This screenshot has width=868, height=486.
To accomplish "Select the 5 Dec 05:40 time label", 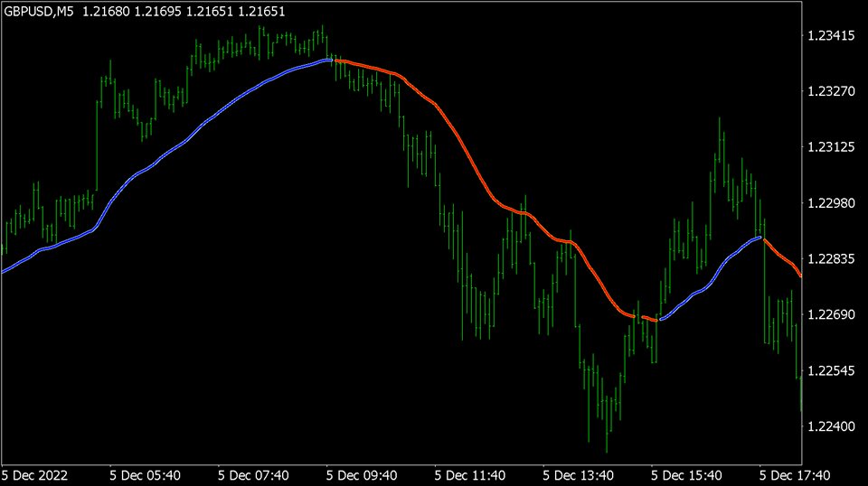I will coord(145,475).
